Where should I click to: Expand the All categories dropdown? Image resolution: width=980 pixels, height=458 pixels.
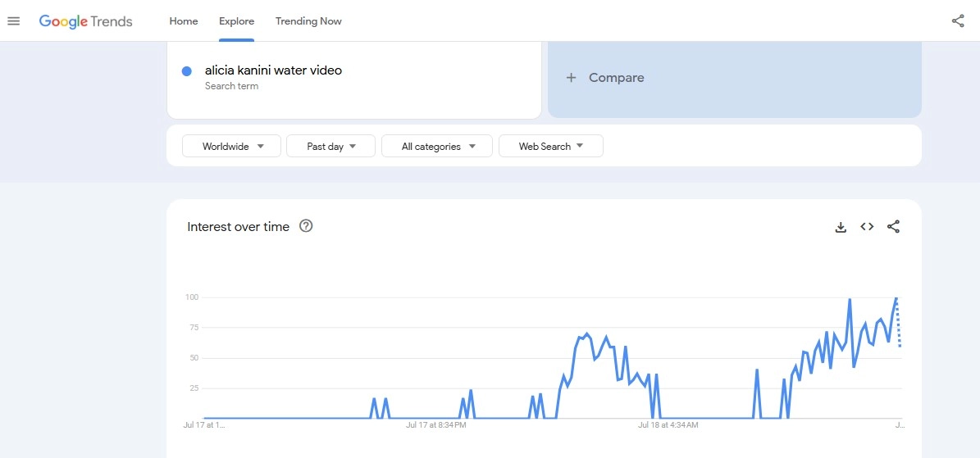pyautogui.click(x=436, y=147)
